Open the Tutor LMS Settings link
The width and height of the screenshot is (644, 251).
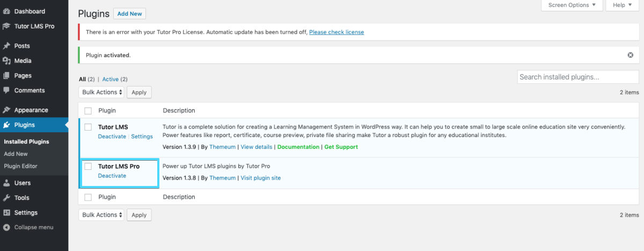(142, 137)
